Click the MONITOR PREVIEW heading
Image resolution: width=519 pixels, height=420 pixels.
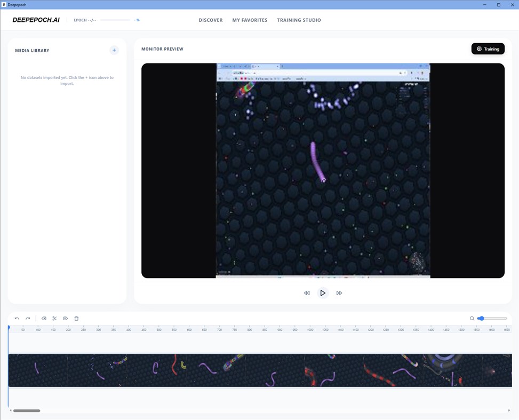click(x=162, y=49)
